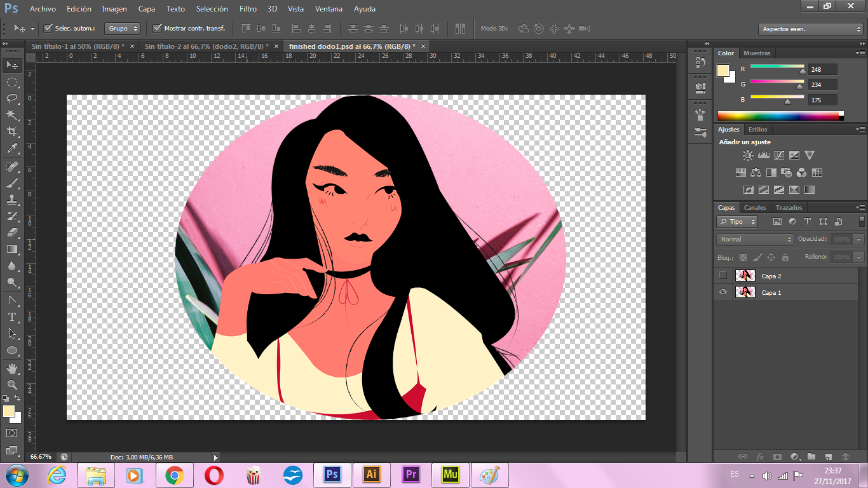The image size is (868, 488).
Task: Switch to the Estilos tab
Action: pos(757,130)
